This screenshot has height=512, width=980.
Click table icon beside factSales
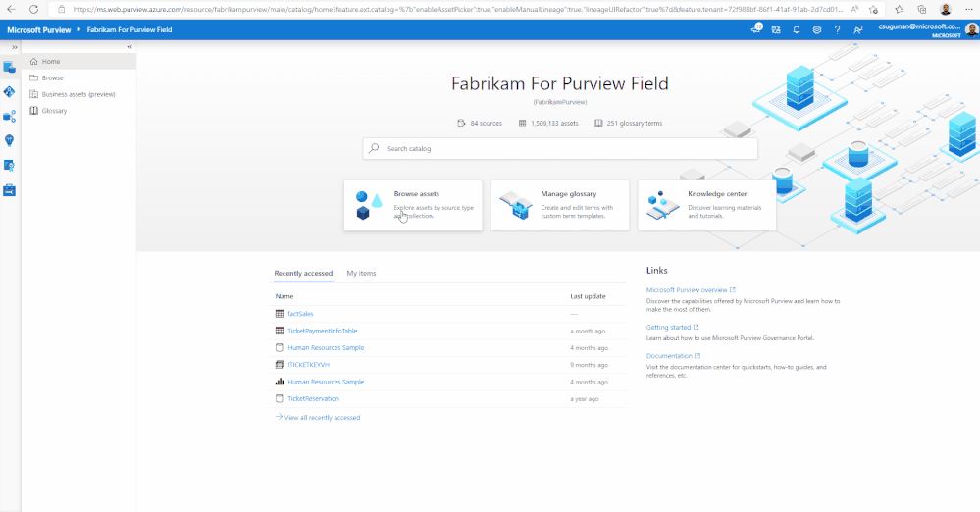[280, 314]
